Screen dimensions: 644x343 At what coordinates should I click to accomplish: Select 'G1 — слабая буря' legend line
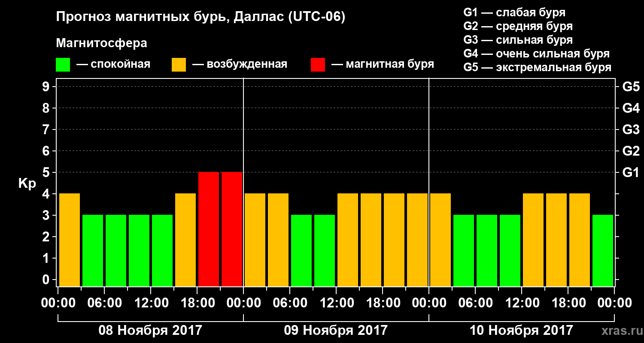tap(514, 12)
